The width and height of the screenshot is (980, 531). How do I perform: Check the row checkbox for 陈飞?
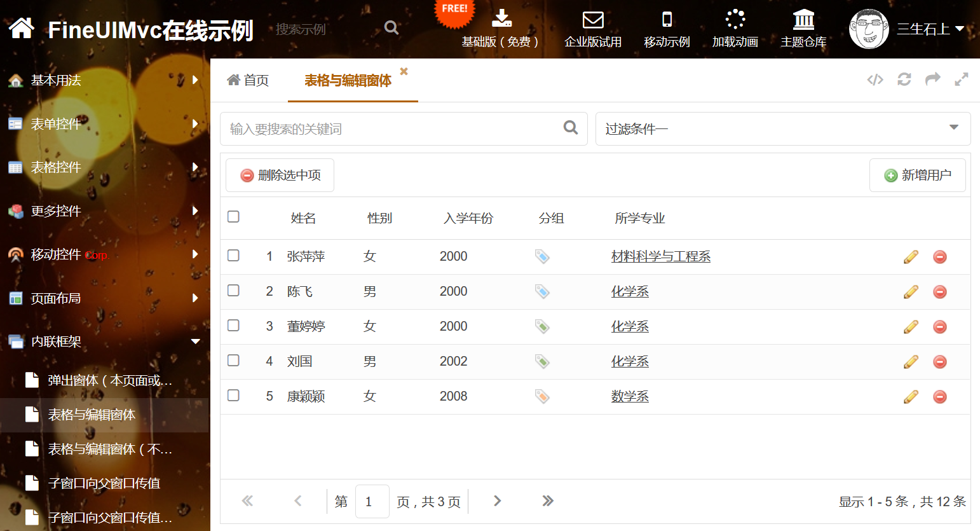click(x=233, y=291)
